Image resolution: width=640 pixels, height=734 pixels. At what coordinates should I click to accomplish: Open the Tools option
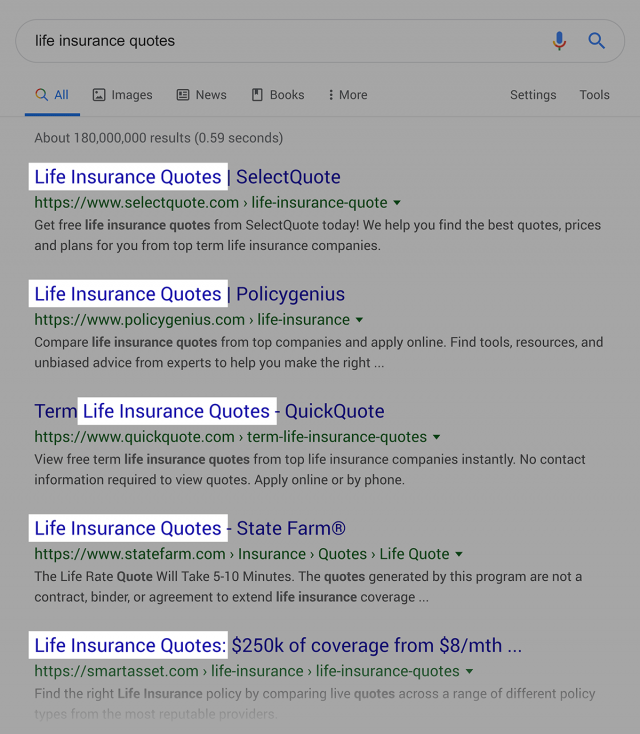594,95
